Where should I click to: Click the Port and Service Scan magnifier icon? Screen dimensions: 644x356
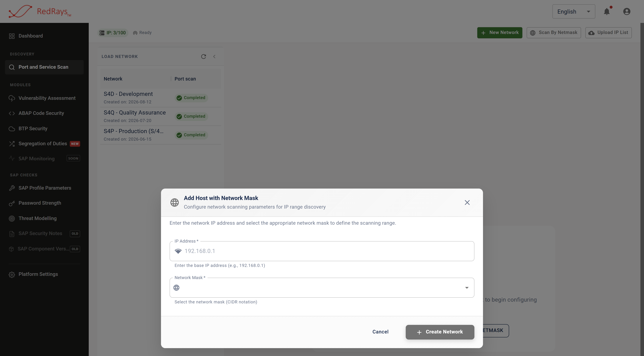(12, 67)
